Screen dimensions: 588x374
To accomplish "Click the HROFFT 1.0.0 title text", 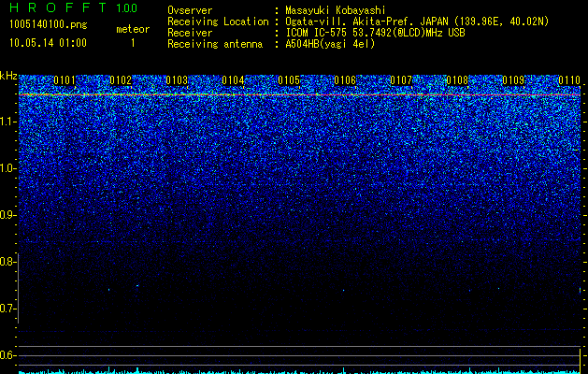I will 73,7.
